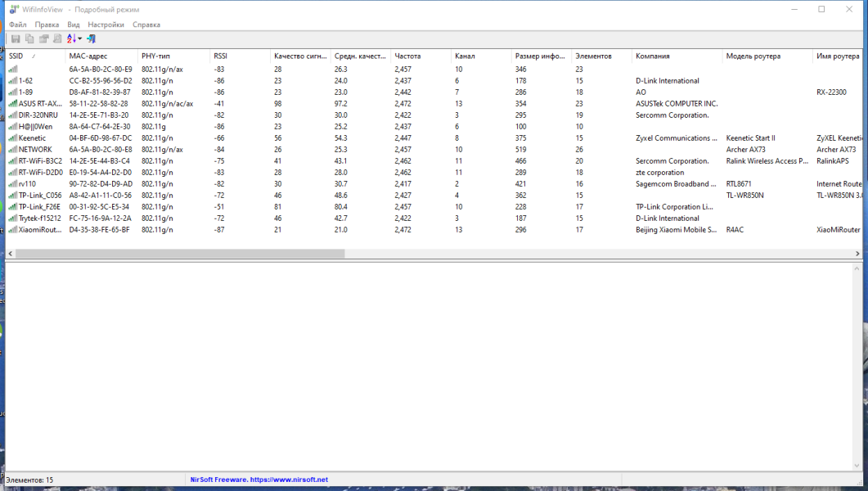Click the Find magnifier toolbar icon
868x491 pixels.
pyautogui.click(x=57, y=38)
